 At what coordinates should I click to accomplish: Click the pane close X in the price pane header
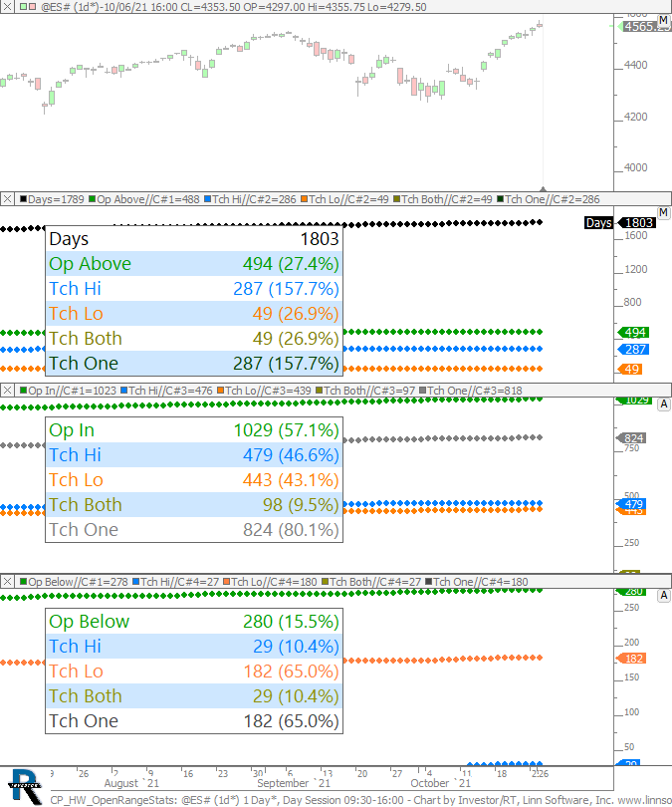7,7
